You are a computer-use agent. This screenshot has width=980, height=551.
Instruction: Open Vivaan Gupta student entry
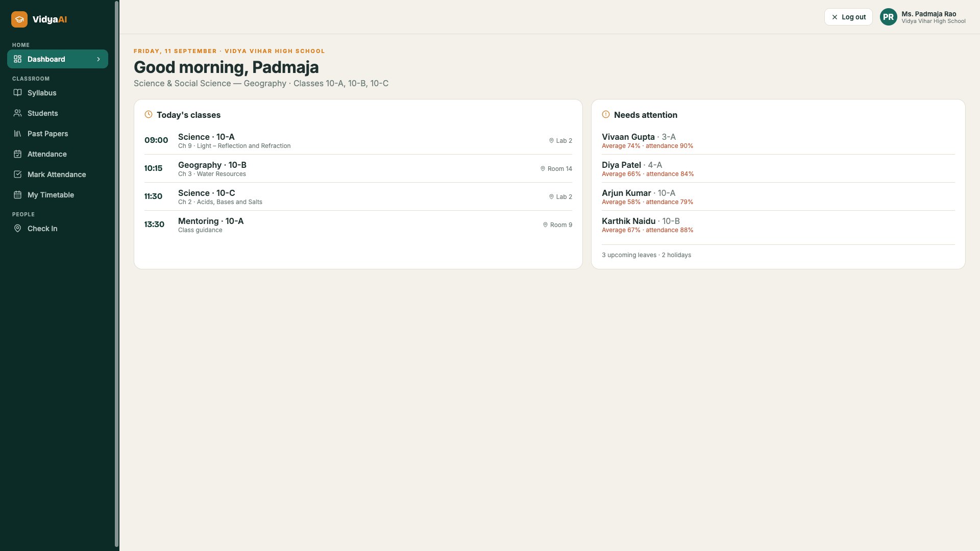[x=778, y=141]
